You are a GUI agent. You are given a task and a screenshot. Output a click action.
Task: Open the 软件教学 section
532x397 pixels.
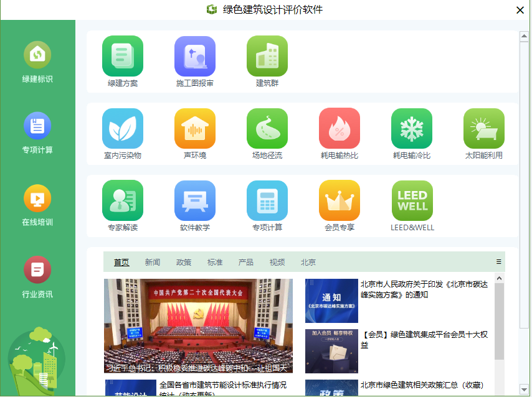[x=194, y=204]
